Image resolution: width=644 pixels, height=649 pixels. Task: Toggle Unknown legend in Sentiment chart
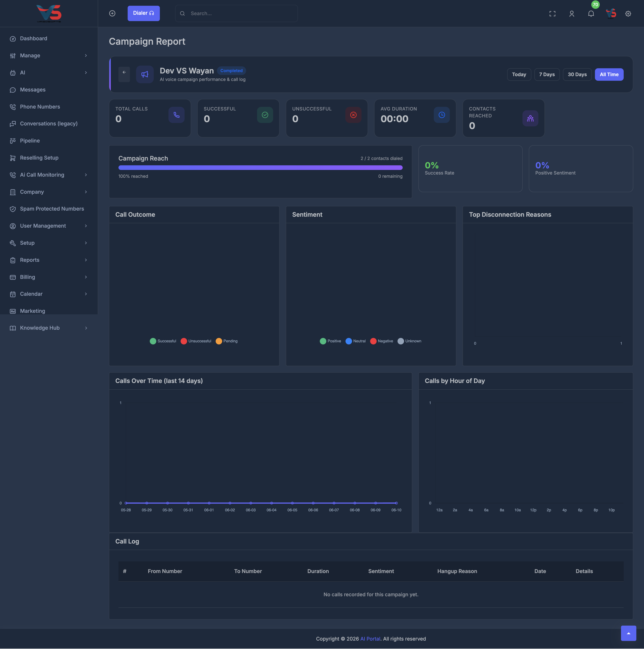(x=409, y=341)
